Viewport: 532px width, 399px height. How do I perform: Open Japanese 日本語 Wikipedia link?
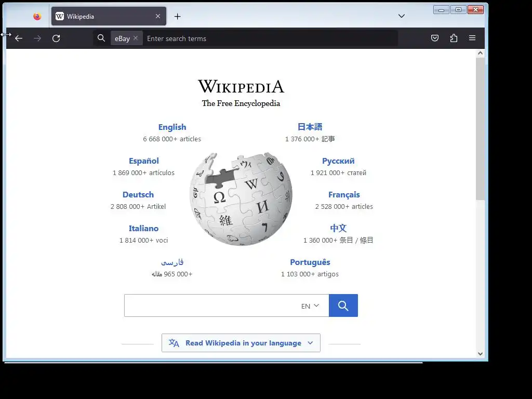pos(310,127)
